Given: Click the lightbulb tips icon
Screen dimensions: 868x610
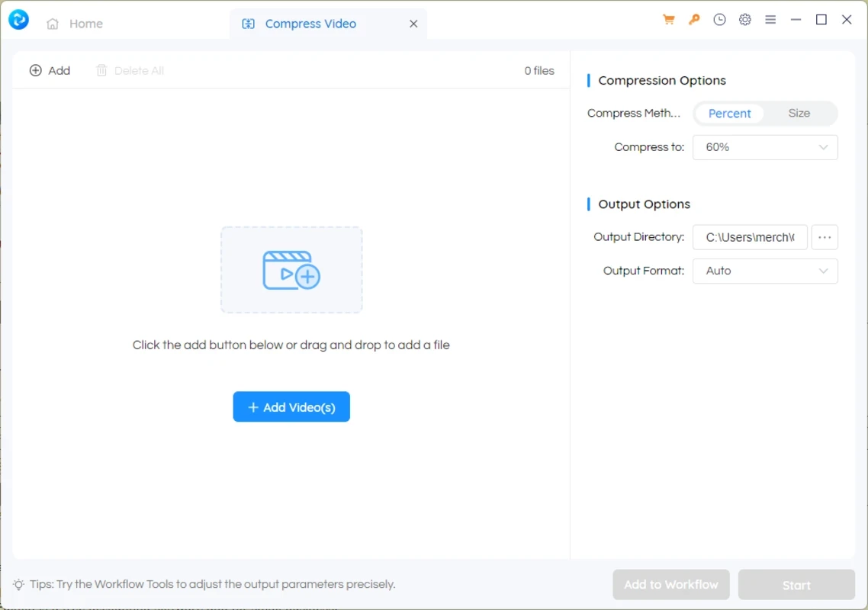Looking at the screenshot, I should 19,585.
